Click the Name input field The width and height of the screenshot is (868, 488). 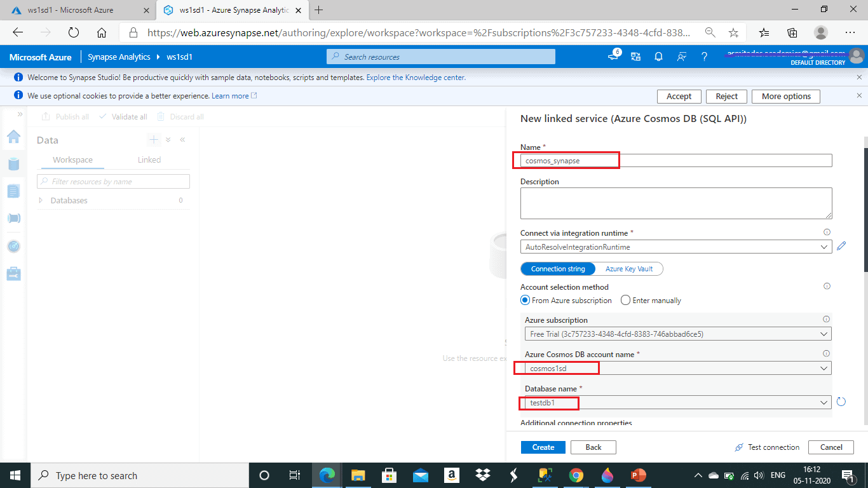[676, 161]
